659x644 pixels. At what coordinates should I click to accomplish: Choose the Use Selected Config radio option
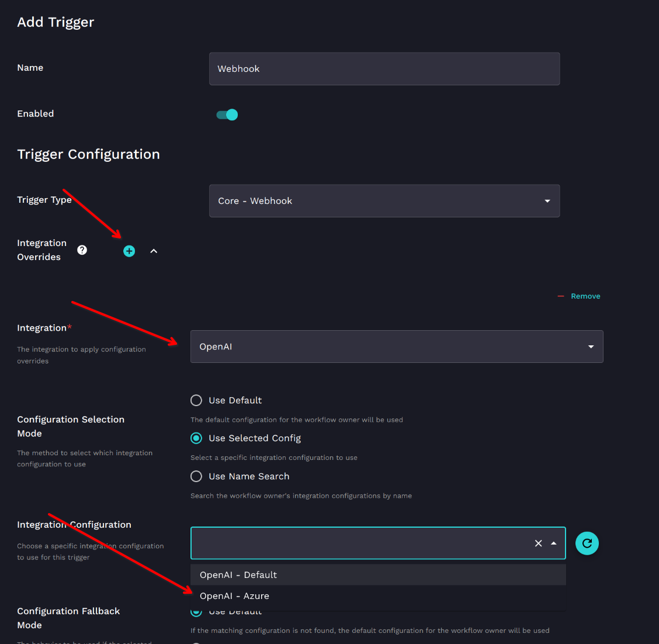196,438
